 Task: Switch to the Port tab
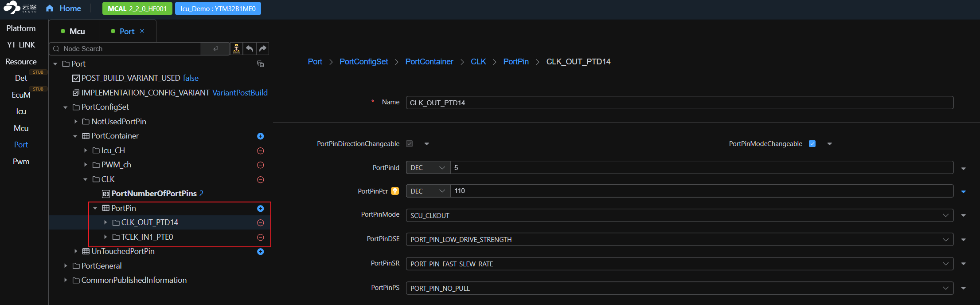pos(127,31)
